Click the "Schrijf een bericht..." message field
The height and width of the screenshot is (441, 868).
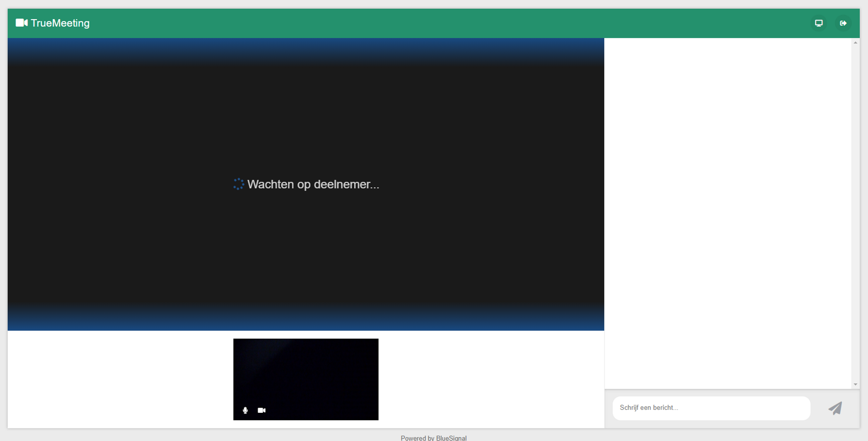(x=711, y=408)
